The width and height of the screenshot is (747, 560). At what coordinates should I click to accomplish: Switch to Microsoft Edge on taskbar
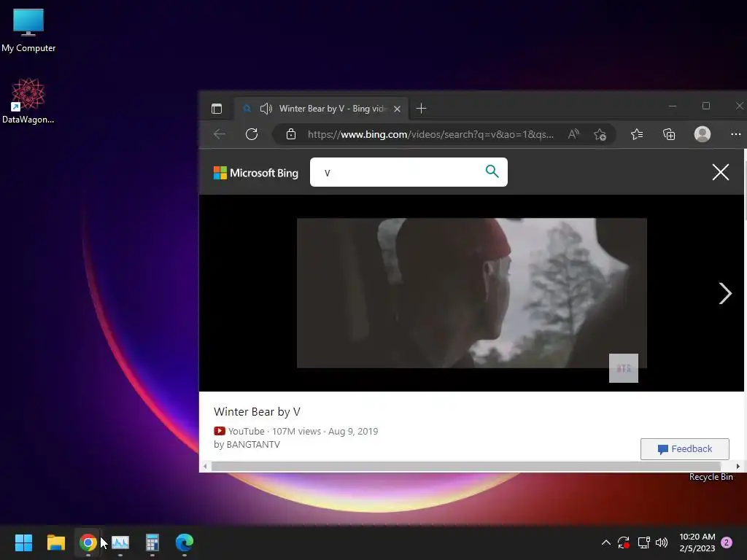point(185,542)
